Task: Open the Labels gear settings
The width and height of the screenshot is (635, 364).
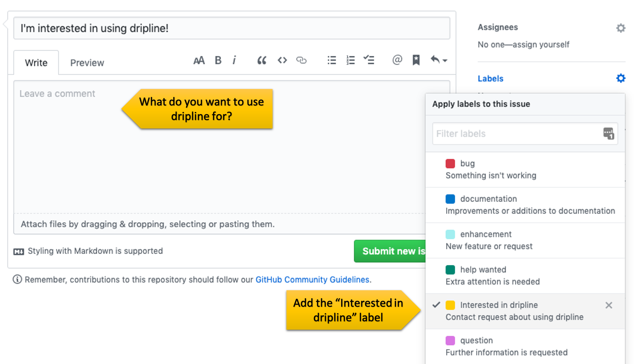Action: tap(620, 78)
